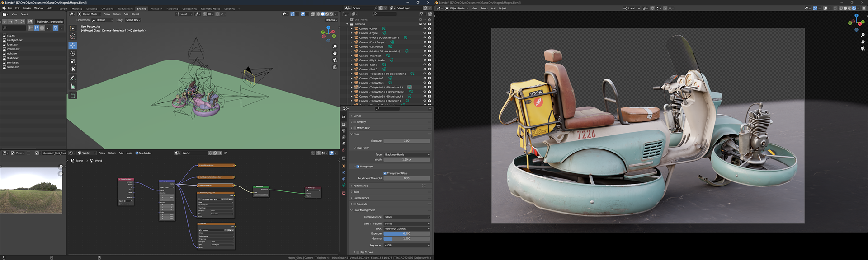Expand the Performance panel
Viewport: 868px width, 260px height.
click(360, 186)
